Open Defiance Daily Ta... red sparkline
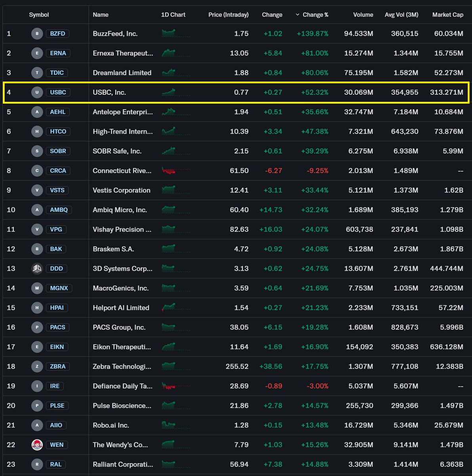This screenshot has width=472, height=476. (176, 386)
